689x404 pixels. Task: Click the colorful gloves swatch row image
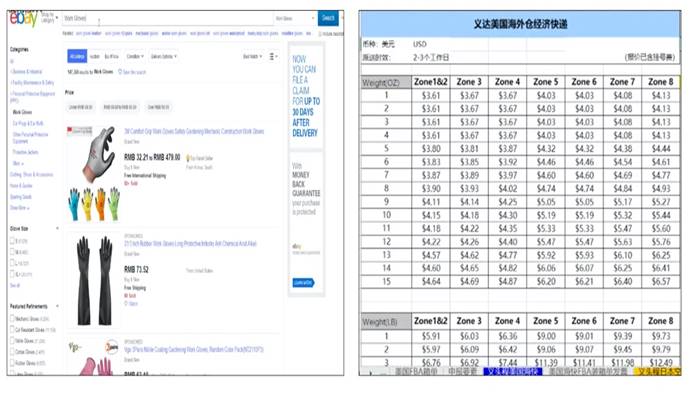click(94, 203)
